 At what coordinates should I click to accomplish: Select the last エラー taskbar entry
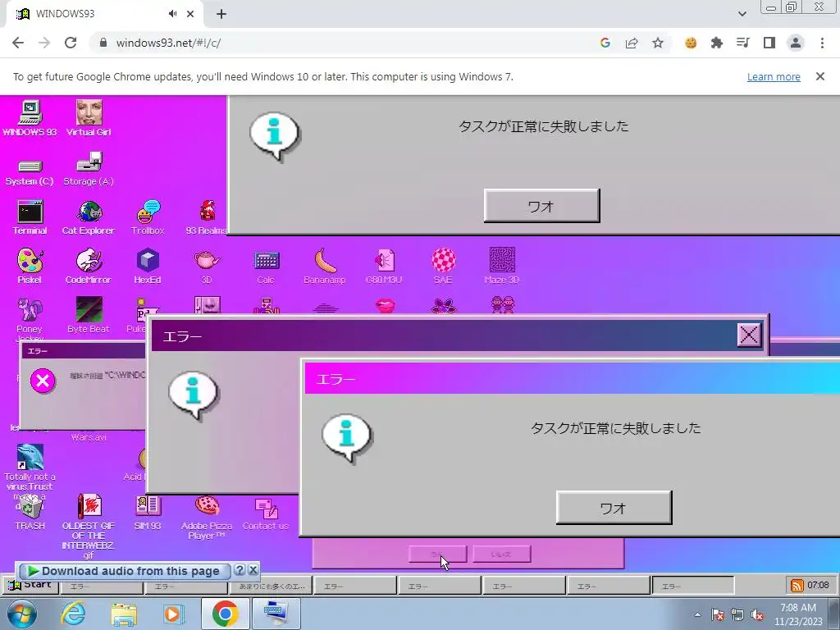tap(692, 586)
